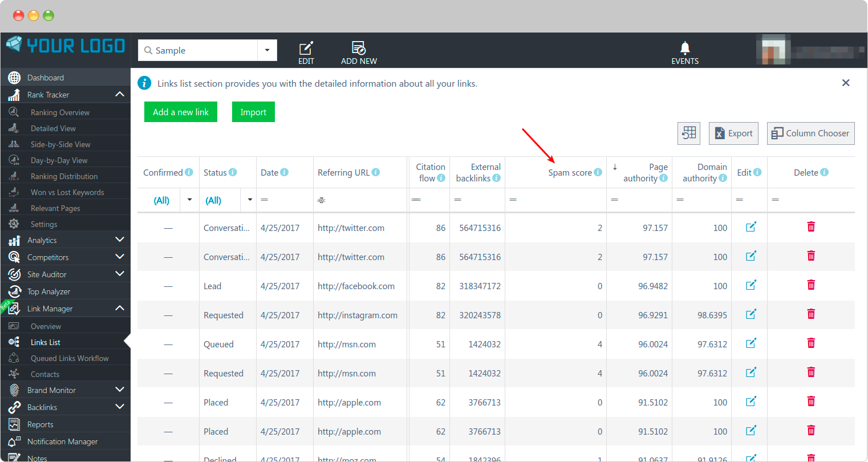Screen dimensions: 868x462
Task: Click info icon next to Delete header
Action: (825, 172)
